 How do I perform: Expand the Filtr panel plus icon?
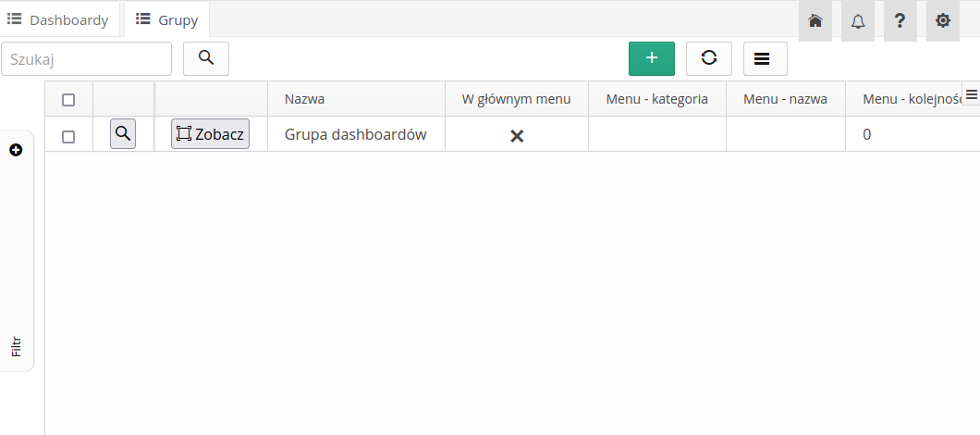tap(16, 150)
